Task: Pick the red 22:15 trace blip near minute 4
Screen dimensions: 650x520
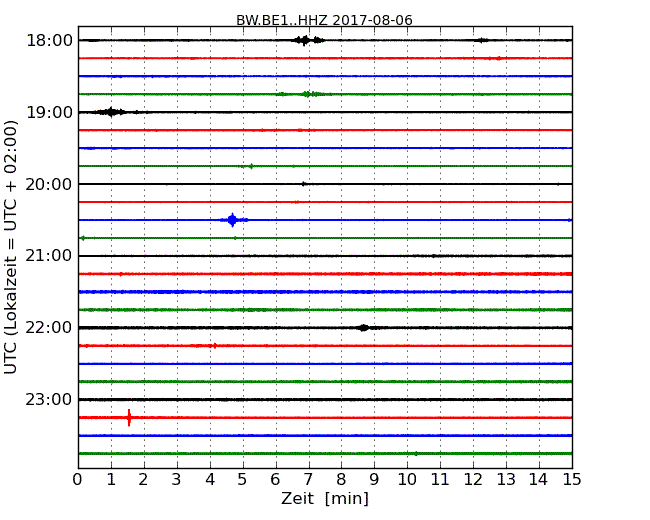Action: (214, 345)
